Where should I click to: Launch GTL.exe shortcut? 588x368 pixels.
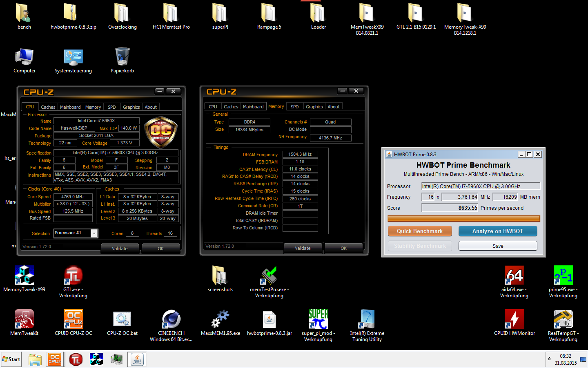click(73, 282)
